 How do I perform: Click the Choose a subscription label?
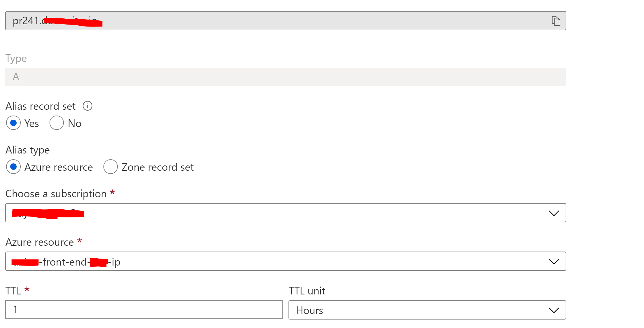tap(56, 193)
